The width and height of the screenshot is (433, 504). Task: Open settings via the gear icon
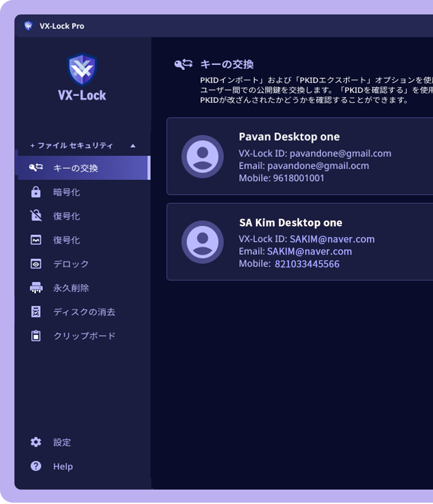pos(36,442)
